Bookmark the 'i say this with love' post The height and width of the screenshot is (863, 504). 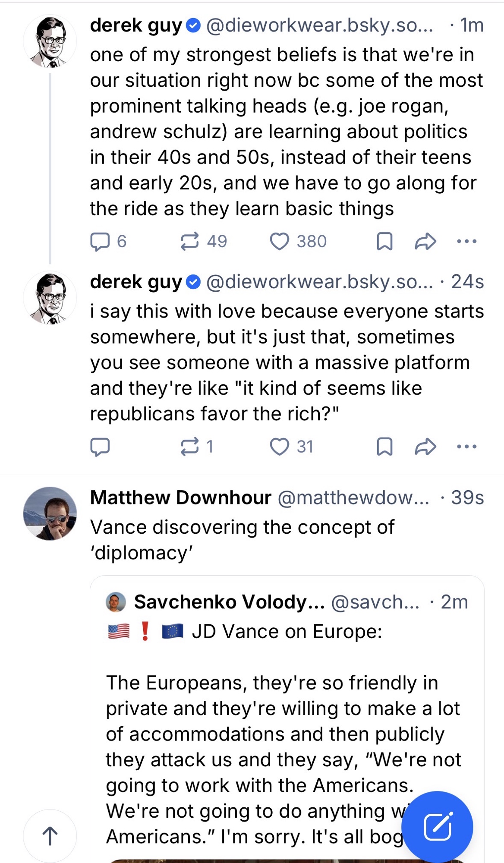tap(384, 447)
